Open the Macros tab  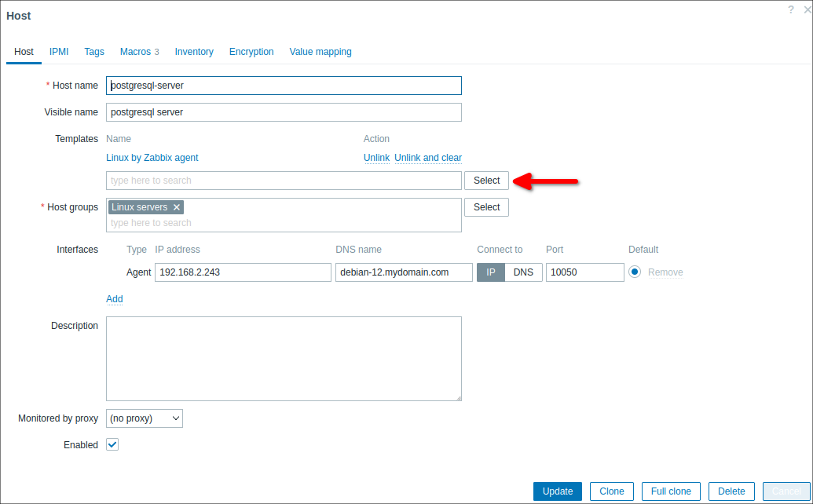click(x=134, y=51)
